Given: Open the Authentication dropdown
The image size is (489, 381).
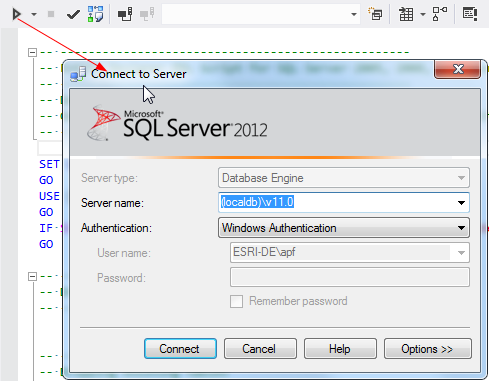Looking at the screenshot, I should coord(344,228).
